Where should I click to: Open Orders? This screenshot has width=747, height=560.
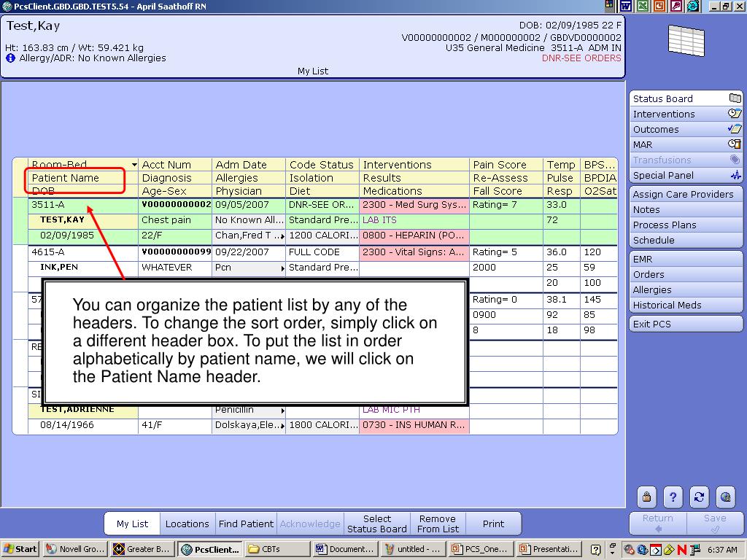686,274
